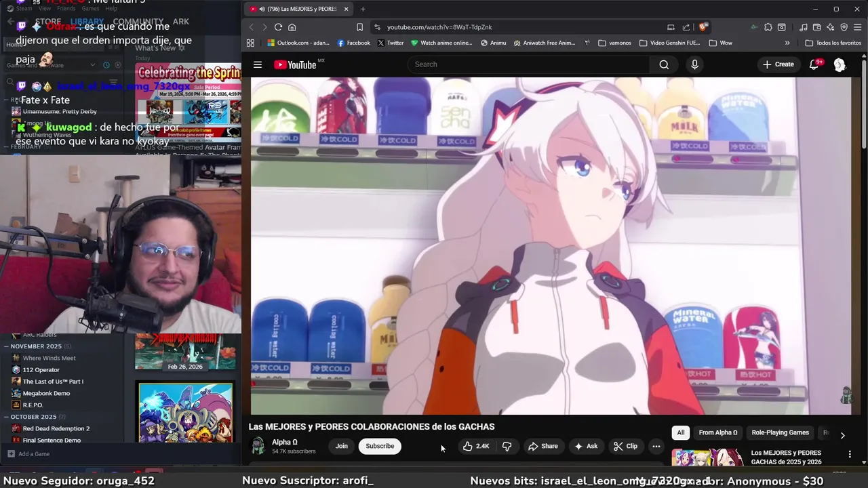The width and height of the screenshot is (868, 488).
Task: Open the music note toolbar icon
Action: [804, 27]
